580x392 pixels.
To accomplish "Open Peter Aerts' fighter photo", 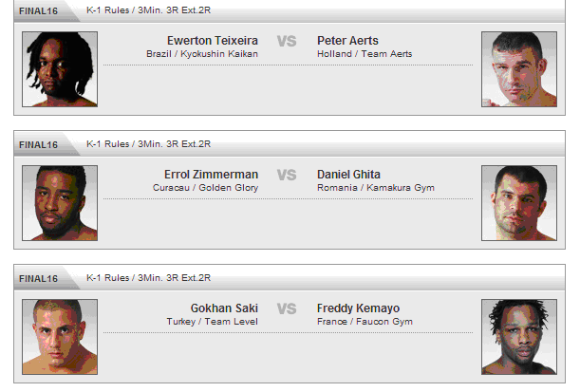I will coord(519,69).
